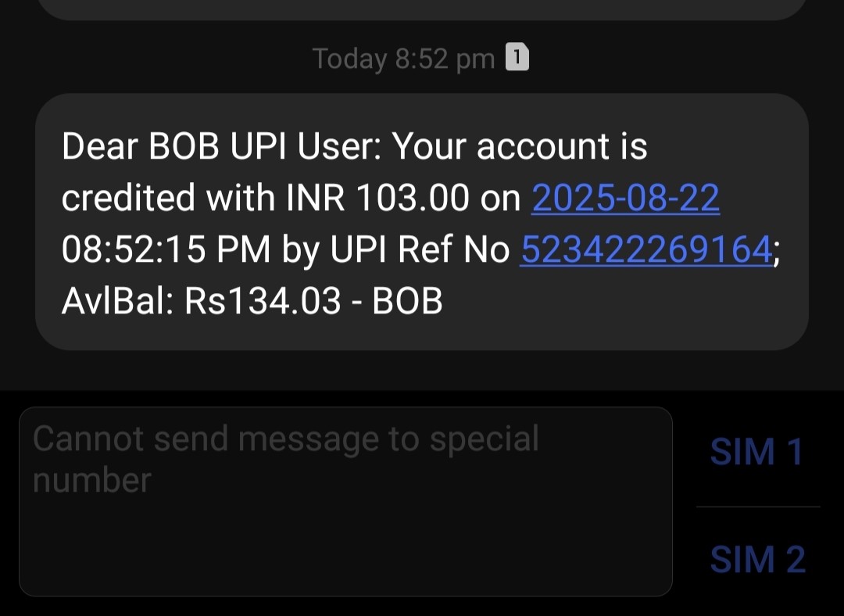Open UPI reference number 523422269164 link
The width and height of the screenshot is (844, 616).
click(646, 250)
